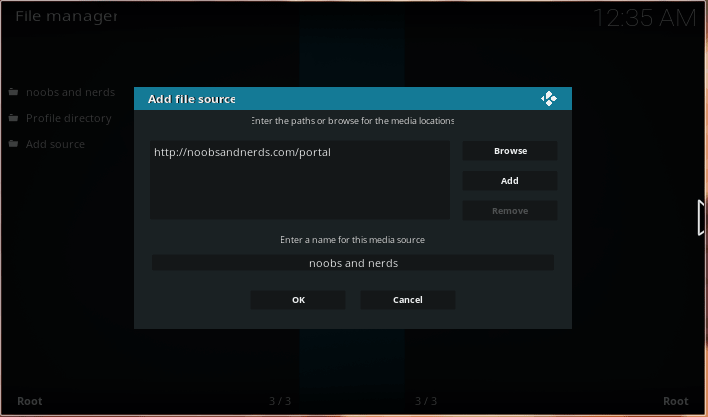Open the Browse button for media locations

pyautogui.click(x=510, y=151)
